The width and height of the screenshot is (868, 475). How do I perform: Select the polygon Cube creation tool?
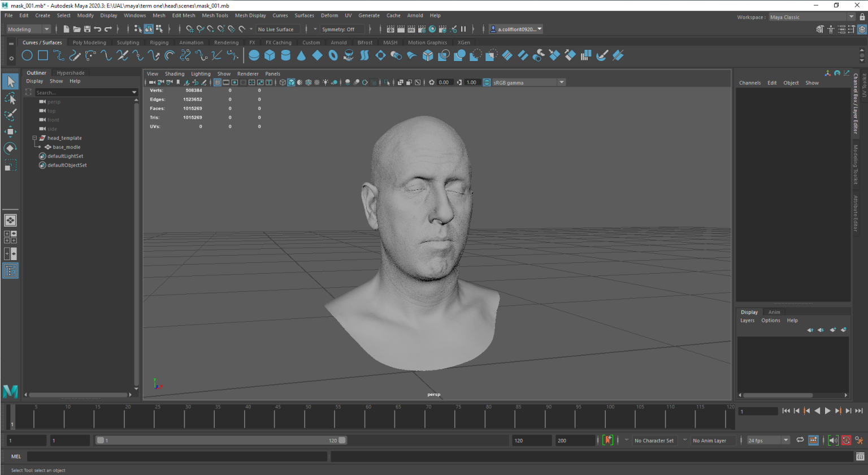(x=270, y=55)
